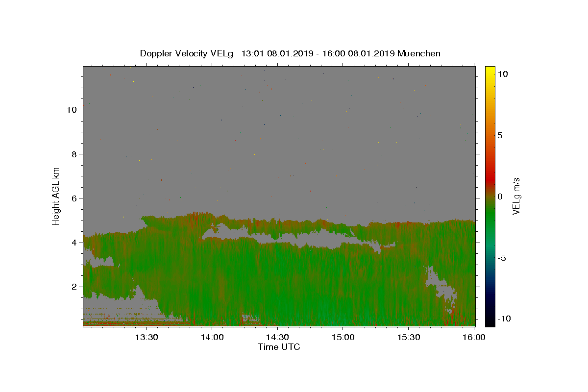Click the colorbar value -5 label

pyautogui.click(x=502, y=258)
